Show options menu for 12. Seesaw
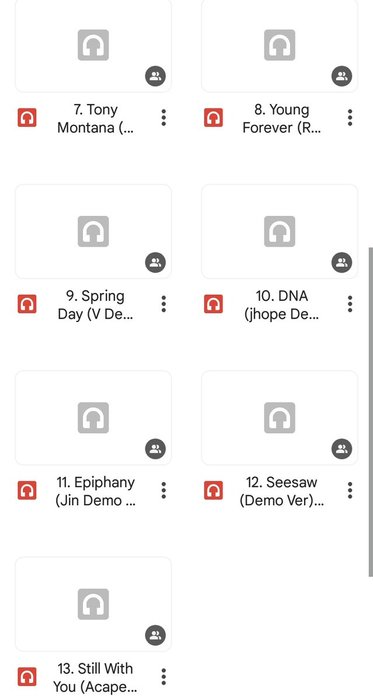The width and height of the screenshot is (373, 700). (350, 490)
